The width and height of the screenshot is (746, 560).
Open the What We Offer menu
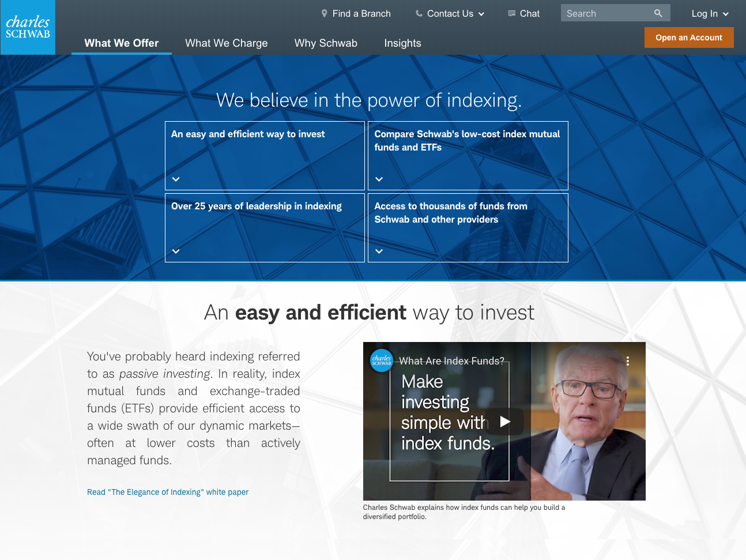(x=122, y=43)
